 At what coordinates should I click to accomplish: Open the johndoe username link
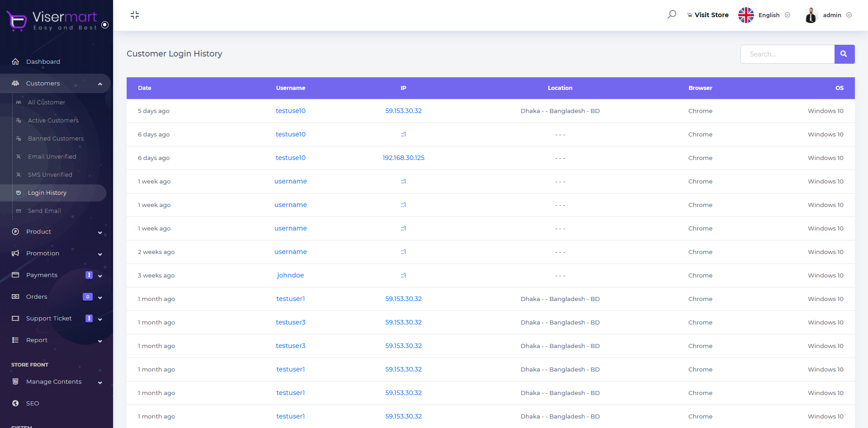pyautogui.click(x=290, y=275)
